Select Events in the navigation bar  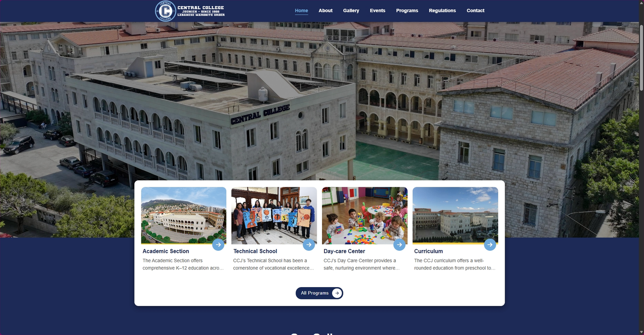coord(378,10)
